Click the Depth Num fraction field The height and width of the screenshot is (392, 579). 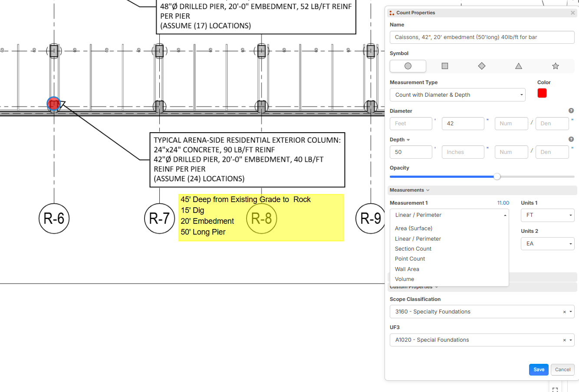click(511, 152)
